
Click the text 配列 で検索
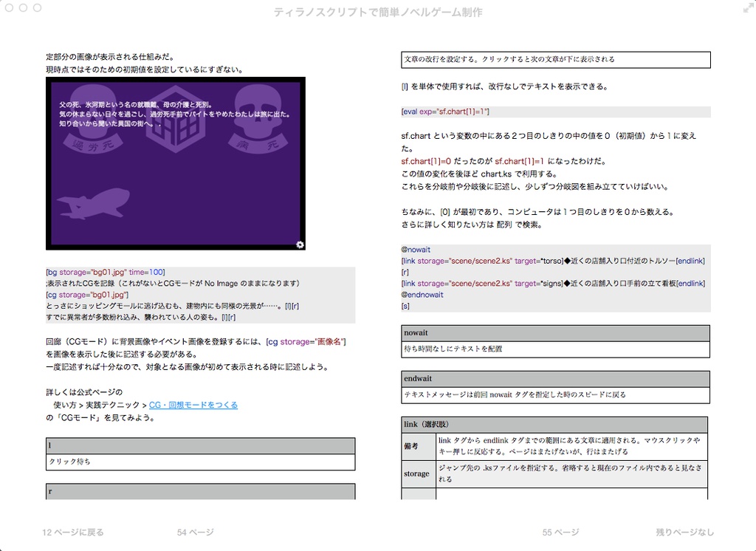click(519, 225)
